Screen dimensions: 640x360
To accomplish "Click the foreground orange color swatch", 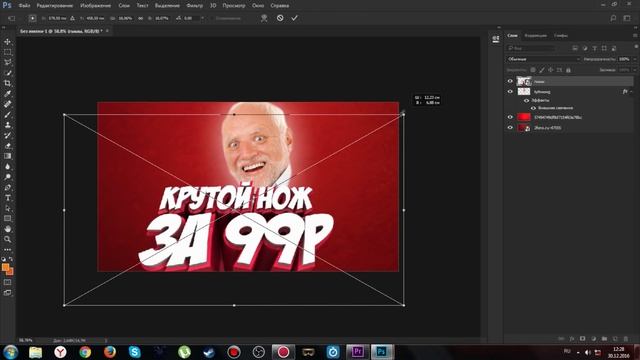I will 5,268.
